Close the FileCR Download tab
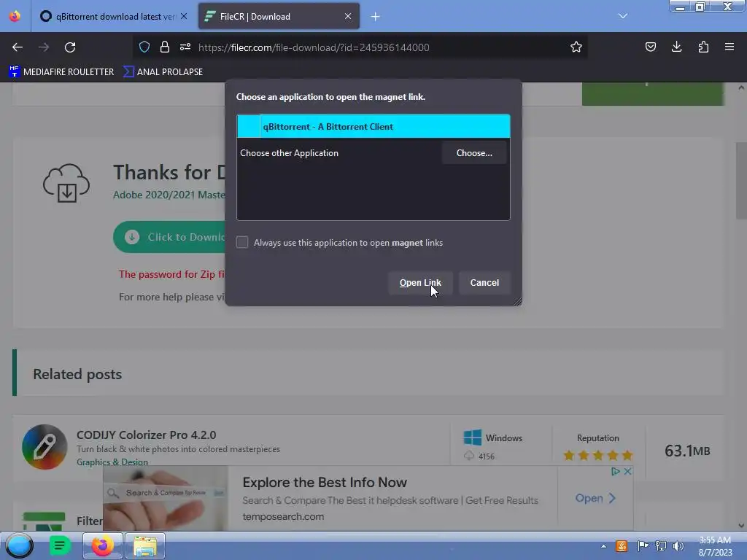 348,16
